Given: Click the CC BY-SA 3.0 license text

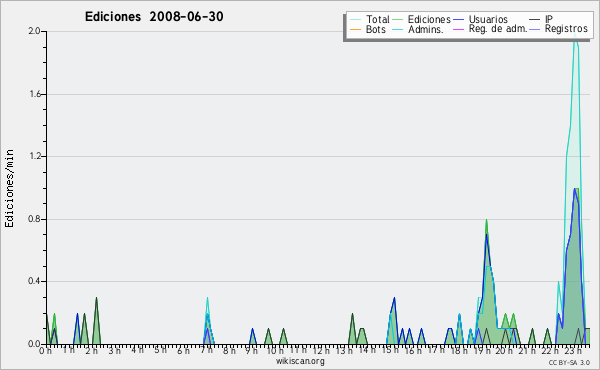Looking at the screenshot, I should click(569, 362).
